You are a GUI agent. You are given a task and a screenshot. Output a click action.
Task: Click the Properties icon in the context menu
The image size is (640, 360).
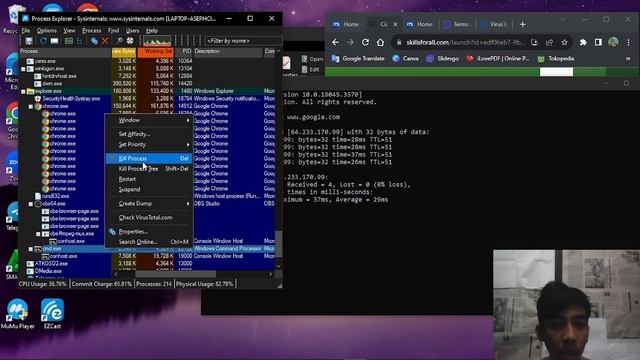(x=112, y=231)
